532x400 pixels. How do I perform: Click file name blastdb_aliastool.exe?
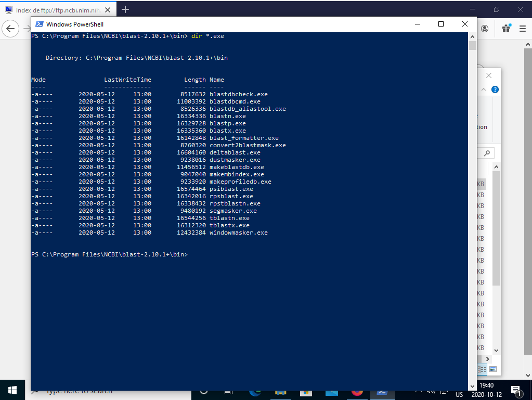[x=248, y=109]
